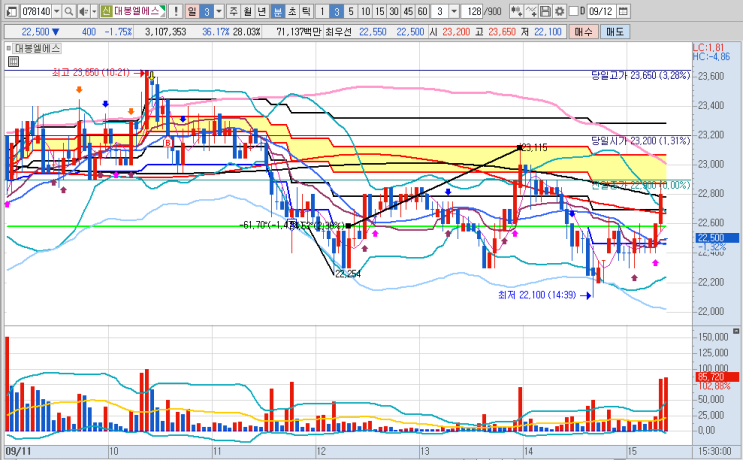Select the 15 minute interval button
Screen dimensions: 743x460
click(x=380, y=11)
